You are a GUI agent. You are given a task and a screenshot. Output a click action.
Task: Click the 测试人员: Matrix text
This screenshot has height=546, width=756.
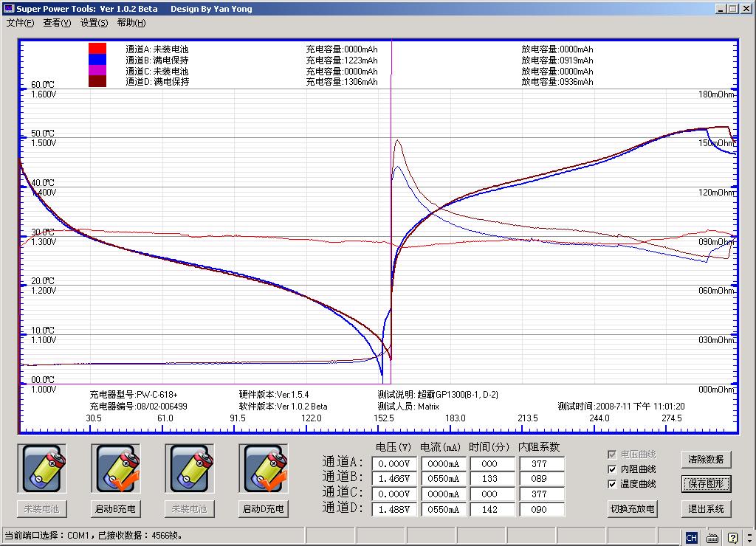pos(408,407)
